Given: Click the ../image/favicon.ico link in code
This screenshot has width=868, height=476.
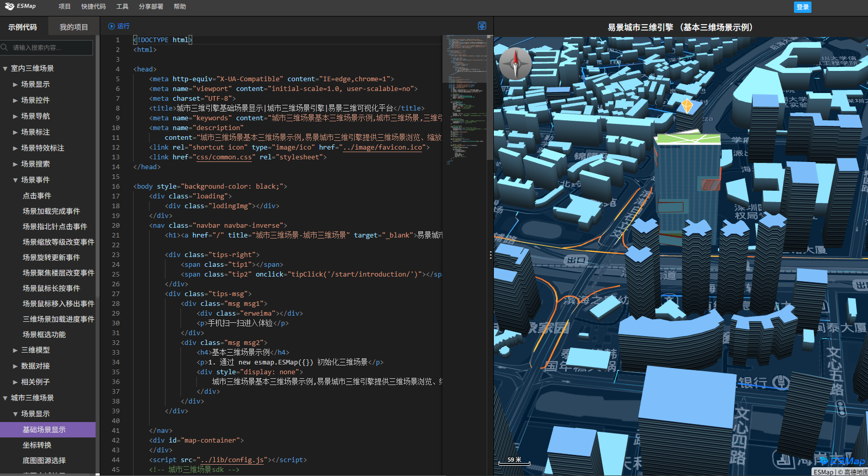Looking at the screenshot, I should [382, 148].
